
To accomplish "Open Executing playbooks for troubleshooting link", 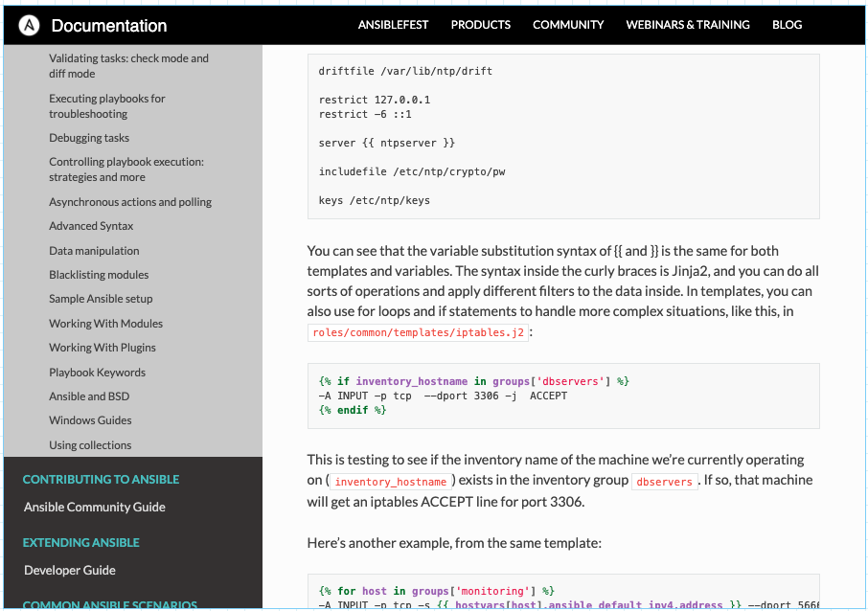I will pyautogui.click(x=107, y=105).
